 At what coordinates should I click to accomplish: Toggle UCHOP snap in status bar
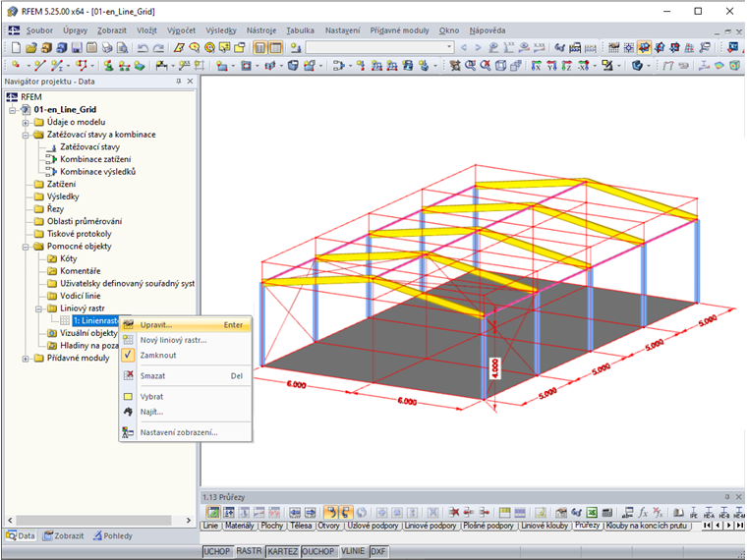[217, 551]
